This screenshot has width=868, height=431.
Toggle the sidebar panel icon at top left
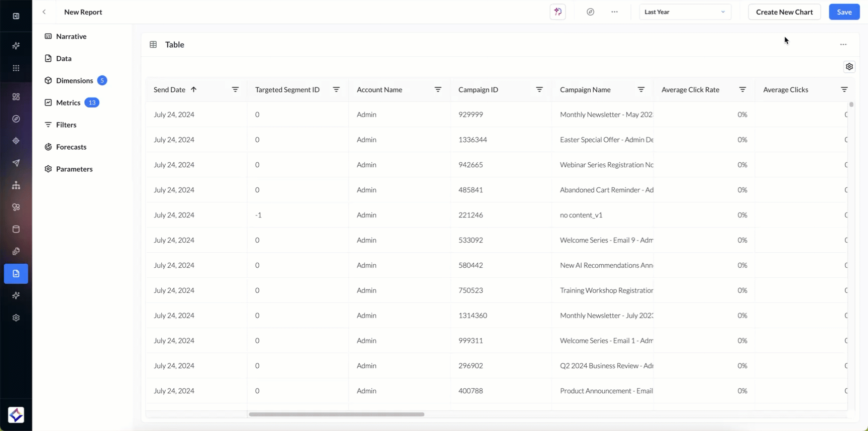16,16
